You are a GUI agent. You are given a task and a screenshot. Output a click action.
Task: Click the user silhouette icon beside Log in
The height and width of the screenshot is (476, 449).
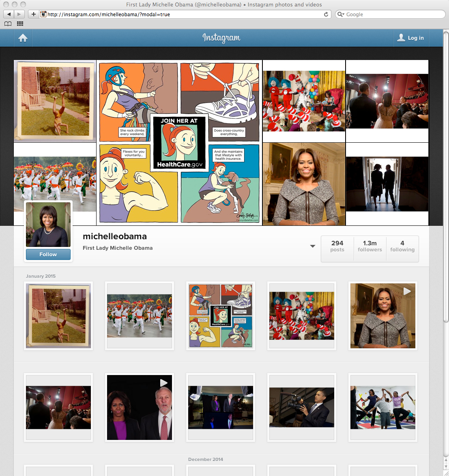coord(401,38)
